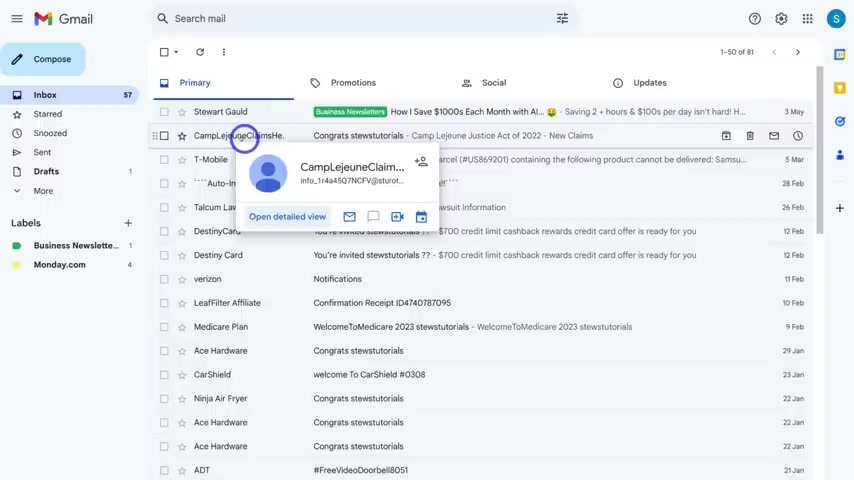Open Settings gear icon
854x480 pixels.
(x=781, y=19)
